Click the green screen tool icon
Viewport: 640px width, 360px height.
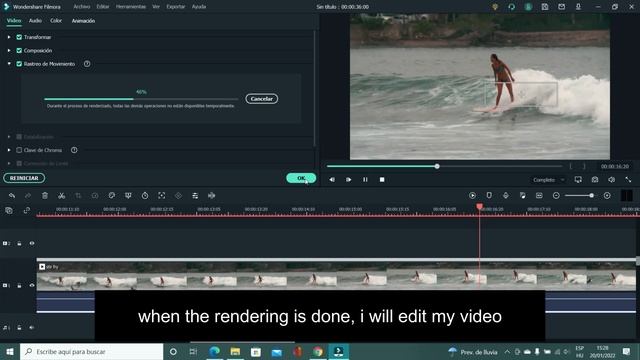(128, 196)
